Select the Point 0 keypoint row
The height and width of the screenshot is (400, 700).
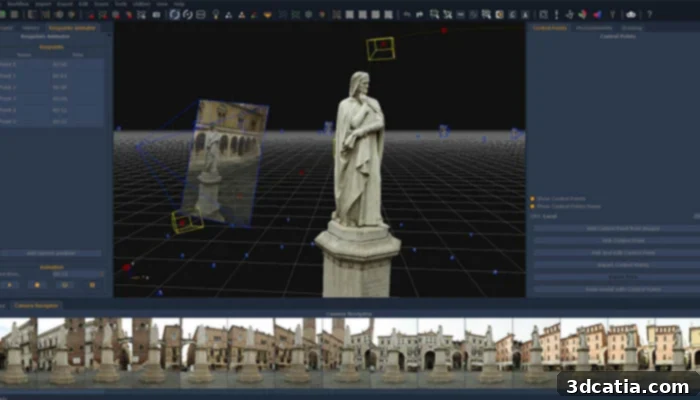(x=52, y=64)
